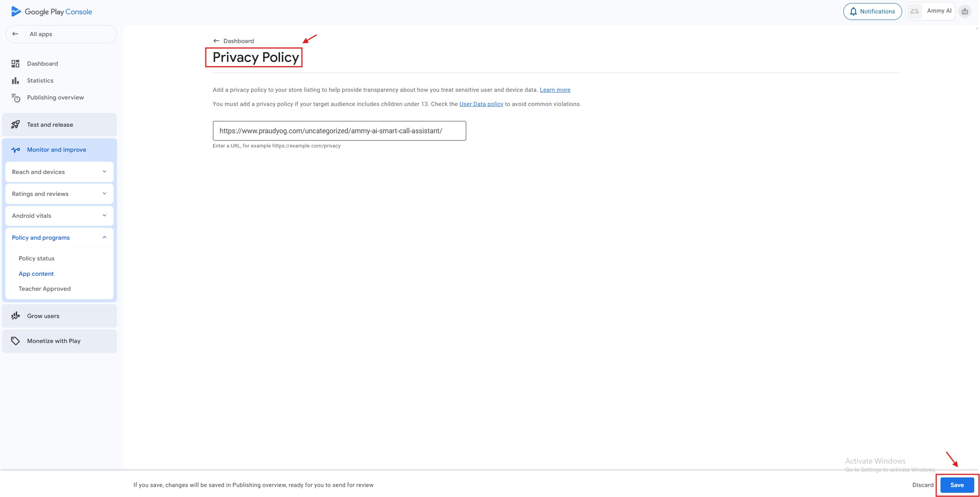The width and height of the screenshot is (980, 497).
Task: Click the Test and release rocket icon
Action: (x=15, y=125)
